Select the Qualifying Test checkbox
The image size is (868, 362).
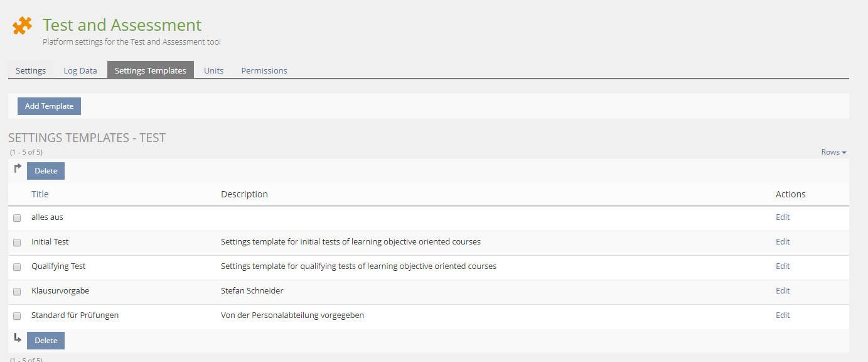[x=17, y=267]
